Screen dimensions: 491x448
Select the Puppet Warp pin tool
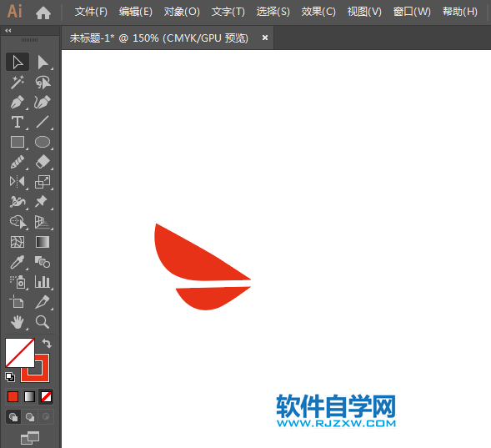43,202
